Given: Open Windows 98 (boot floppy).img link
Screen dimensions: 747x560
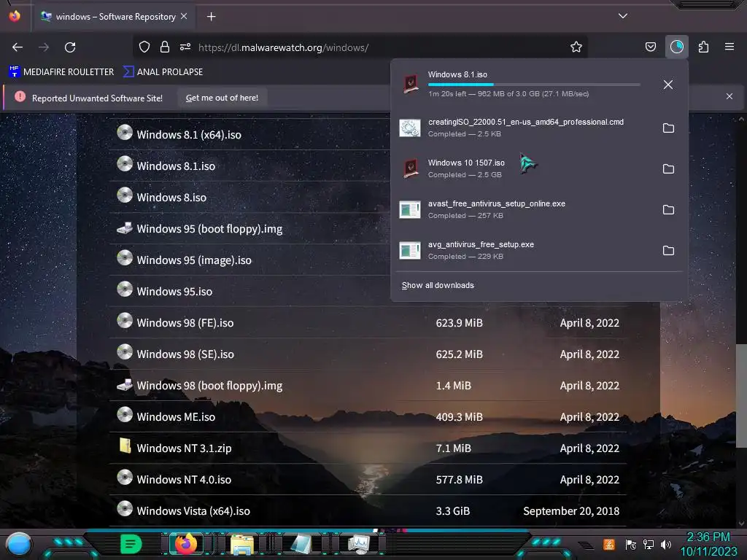Looking at the screenshot, I should pos(209,386).
